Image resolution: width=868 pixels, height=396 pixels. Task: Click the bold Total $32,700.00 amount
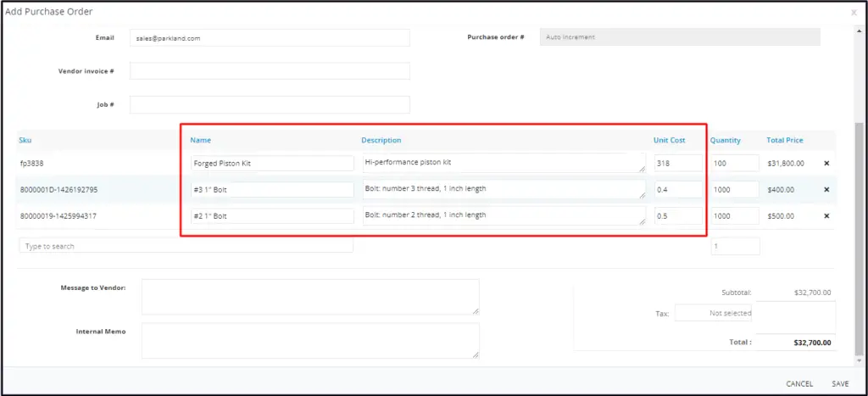tap(812, 343)
